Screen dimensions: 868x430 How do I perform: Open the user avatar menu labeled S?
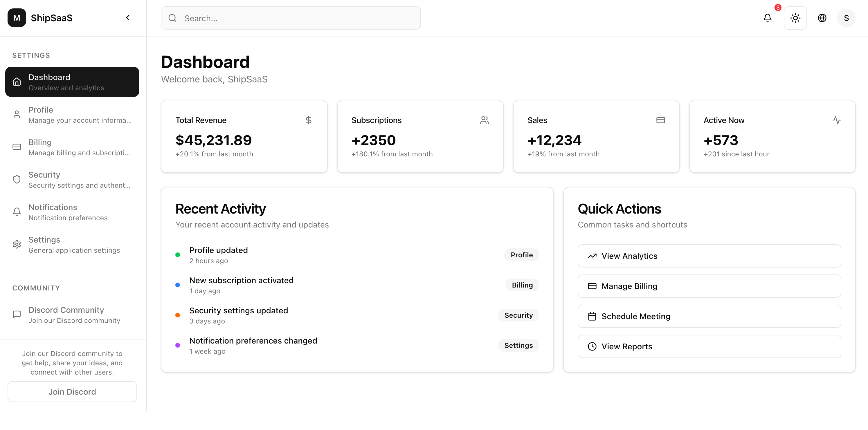pos(847,18)
